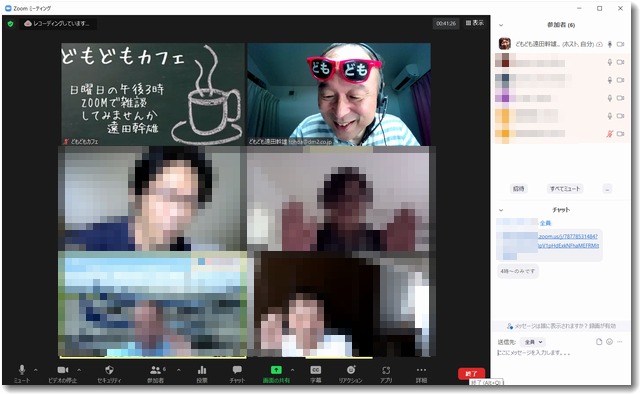Viewport: 640px width, 394px height.
Task: Maximize the Zoom ミーティング window
Action: (600, 8)
